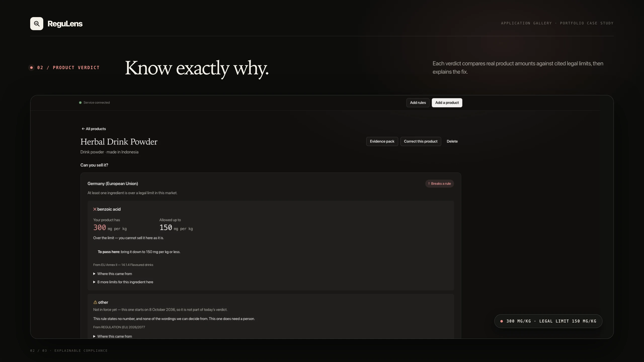This screenshot has width=644, height=362.
Task: Expand 8 more limits for this ingredient
Action: point(123,282)
